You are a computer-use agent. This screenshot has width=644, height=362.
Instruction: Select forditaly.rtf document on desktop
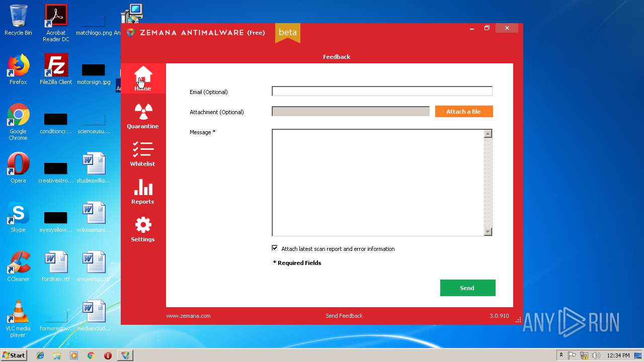coord(56,266)
